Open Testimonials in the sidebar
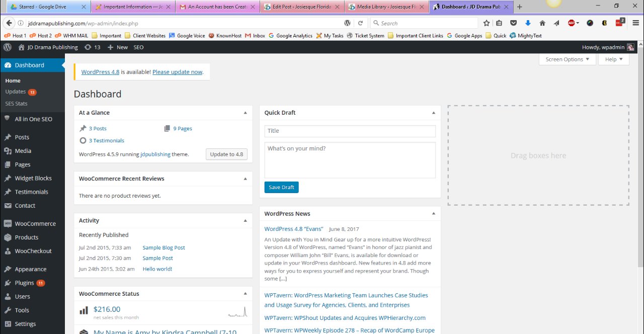The image size is (644, 334). [x=32, y=192]
